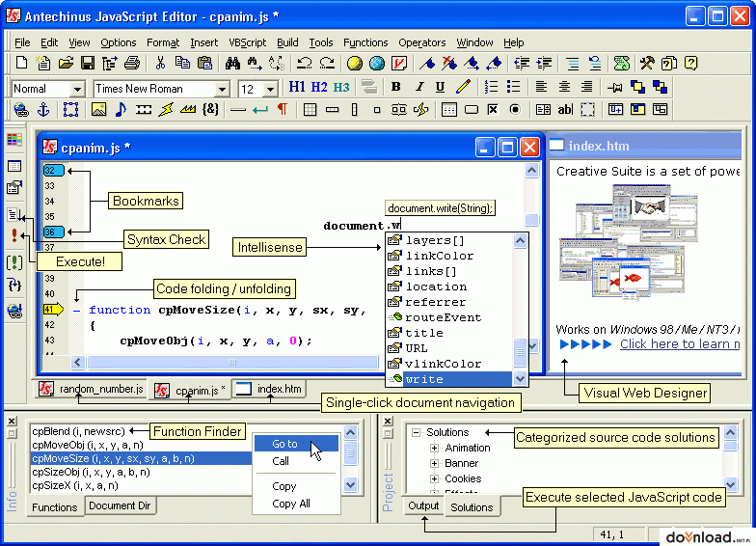Expand the Animation solutions node
The width and height of the screenshot is (756, 546).
coord(434,448)
